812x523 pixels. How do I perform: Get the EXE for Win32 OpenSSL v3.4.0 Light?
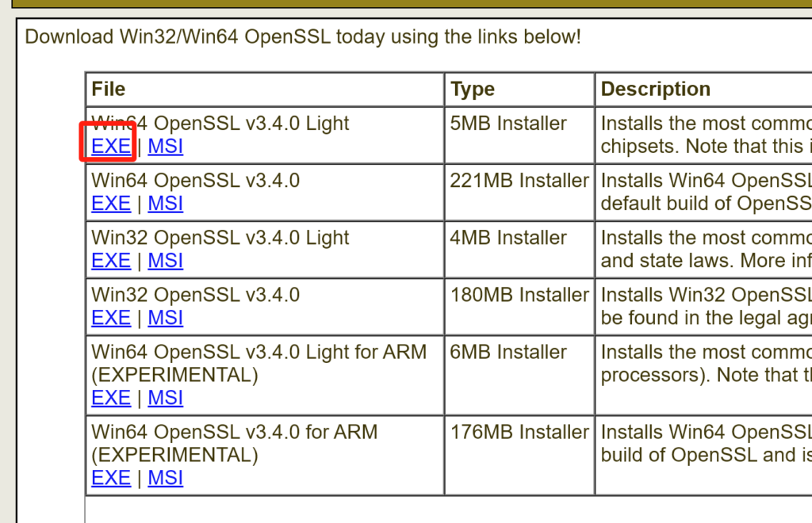(x=111, y=260)
